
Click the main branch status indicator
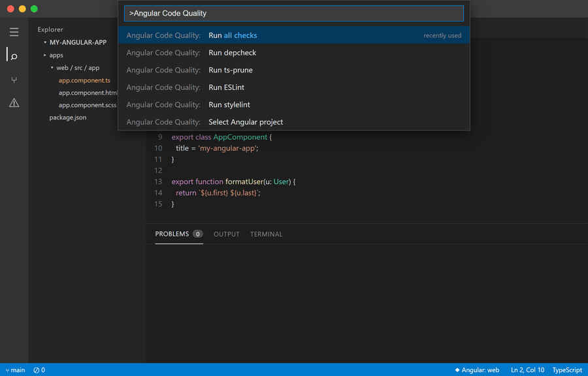pos(16,370)
